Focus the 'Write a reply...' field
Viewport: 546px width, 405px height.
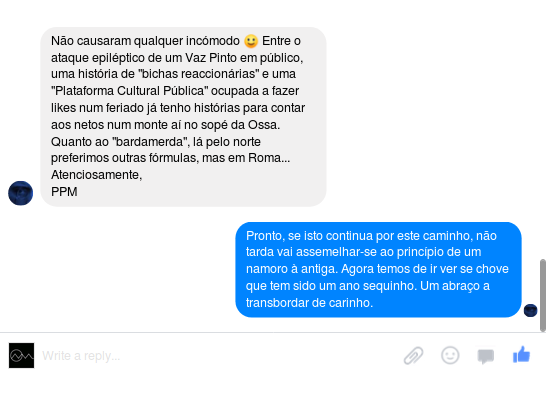[x=219, y=356]
